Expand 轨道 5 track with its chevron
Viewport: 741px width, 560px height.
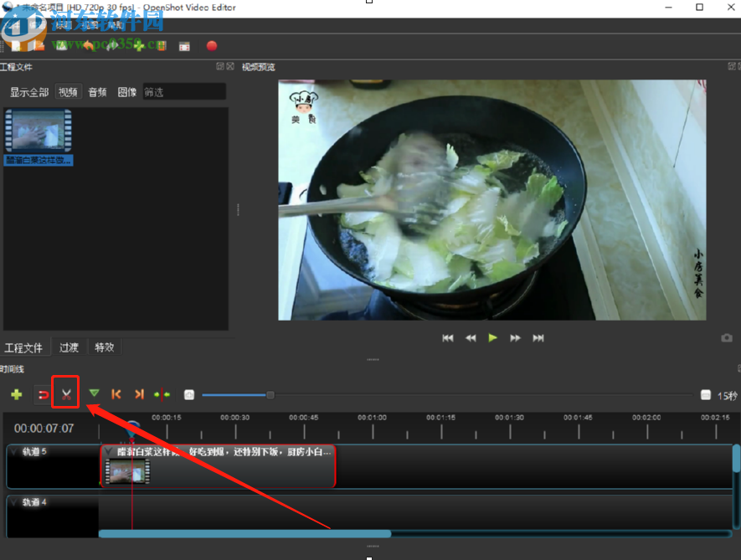(13, 452)
